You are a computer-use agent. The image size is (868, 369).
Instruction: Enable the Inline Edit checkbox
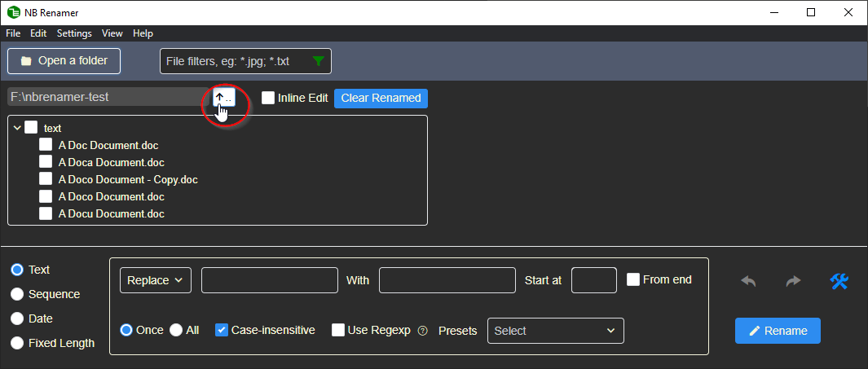click(x=268, y=98)
